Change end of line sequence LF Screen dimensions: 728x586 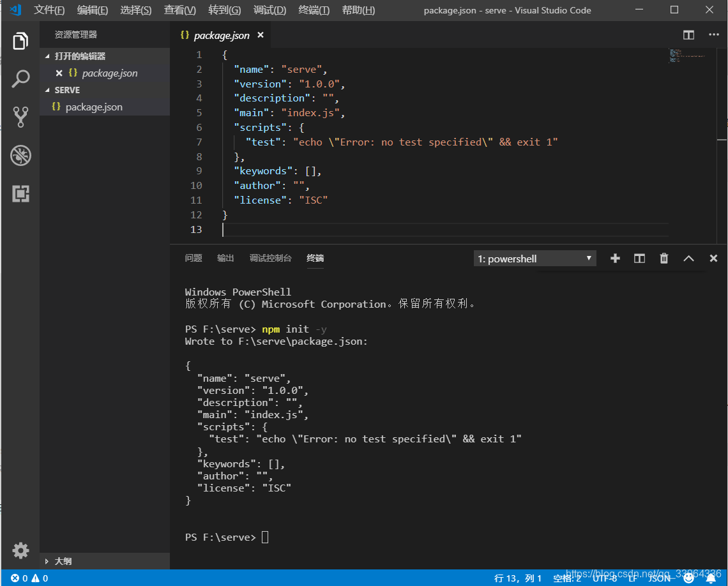coord(633,578)
